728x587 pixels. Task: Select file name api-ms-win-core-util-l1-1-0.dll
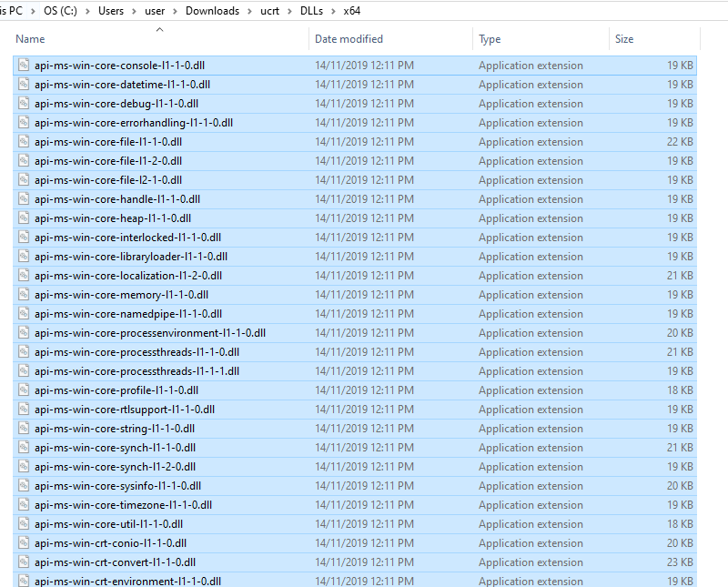click(x=108, y=524)
